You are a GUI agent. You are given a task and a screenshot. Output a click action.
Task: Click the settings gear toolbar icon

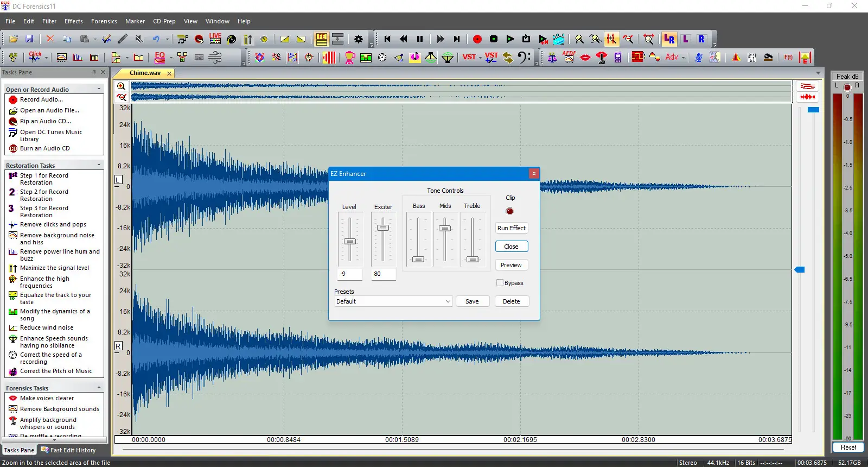coord(359,39)
